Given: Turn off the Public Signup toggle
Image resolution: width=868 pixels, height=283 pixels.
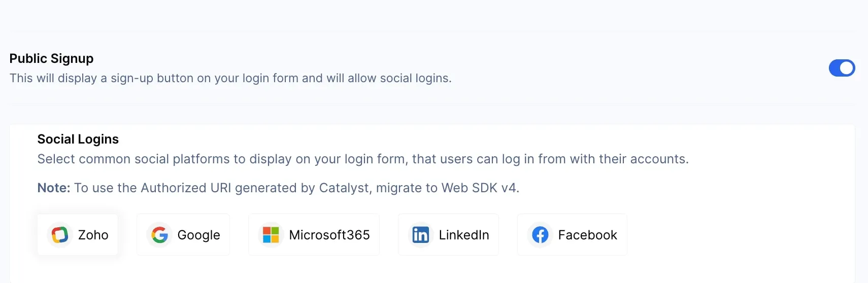Looking at the screenshot, I should 842,68.
